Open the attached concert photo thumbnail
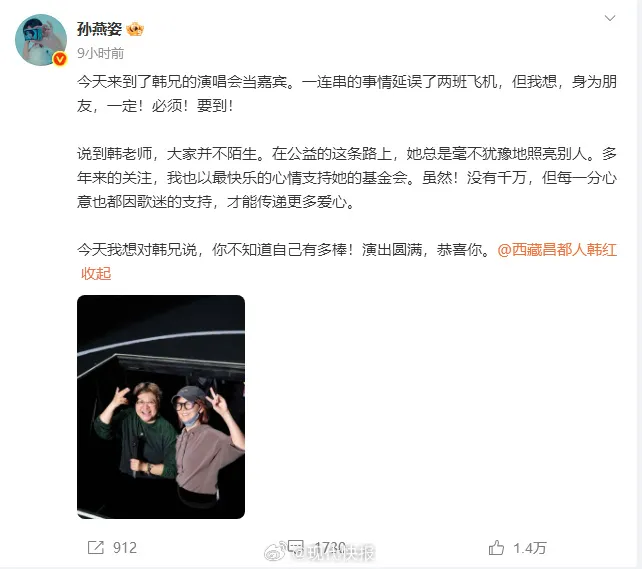Image resolution: width=642 pixels, height=569 pixels. pos(161,407)
